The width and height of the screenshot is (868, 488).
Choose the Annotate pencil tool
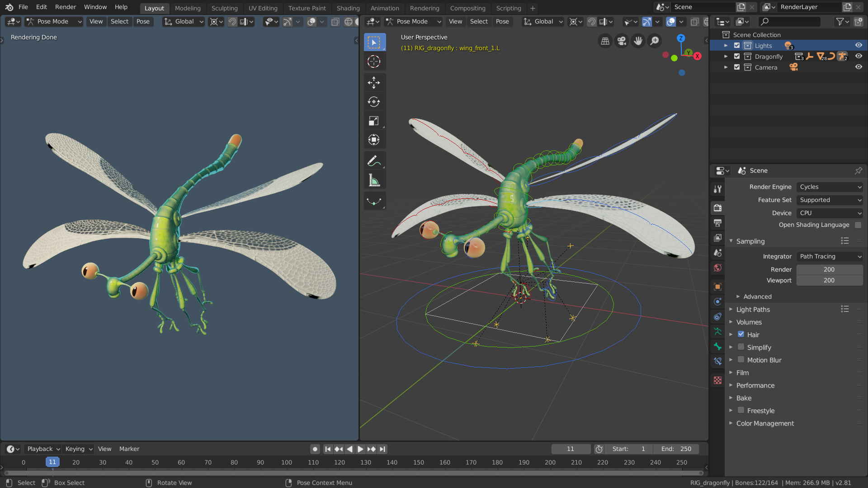pos(374,161)
